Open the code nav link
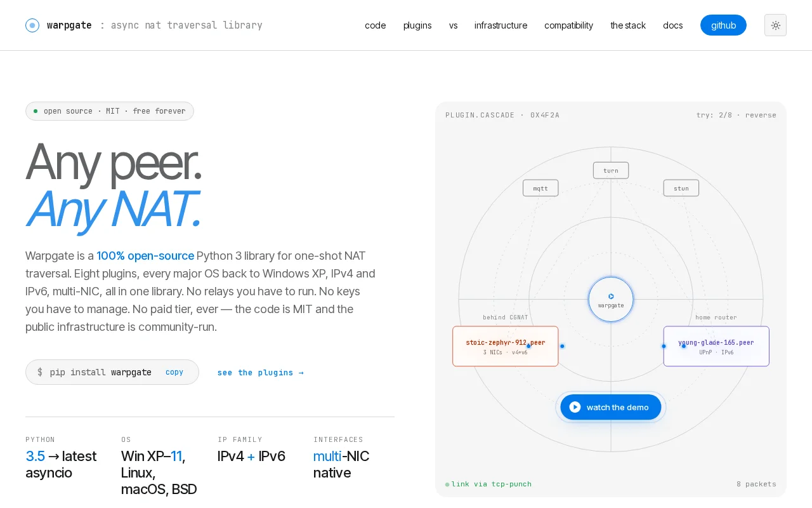The width and height of the screenshot is (812, 508). (x=376, y=25)
